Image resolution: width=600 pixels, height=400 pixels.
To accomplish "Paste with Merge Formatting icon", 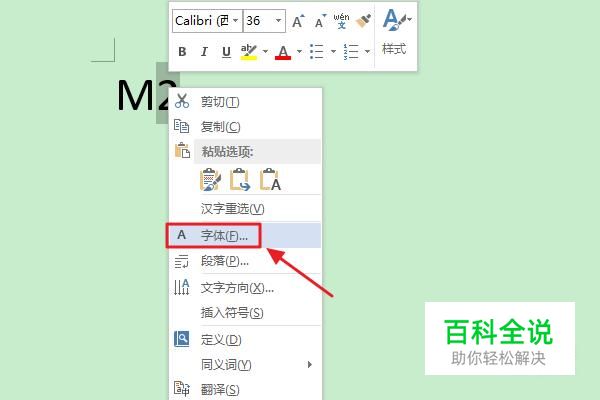I will point(240,180).
